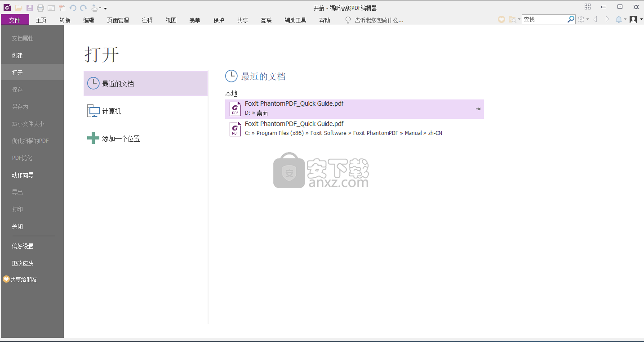
Task: Switch to the 表单 ribbon tab
Action: [195, 20]
